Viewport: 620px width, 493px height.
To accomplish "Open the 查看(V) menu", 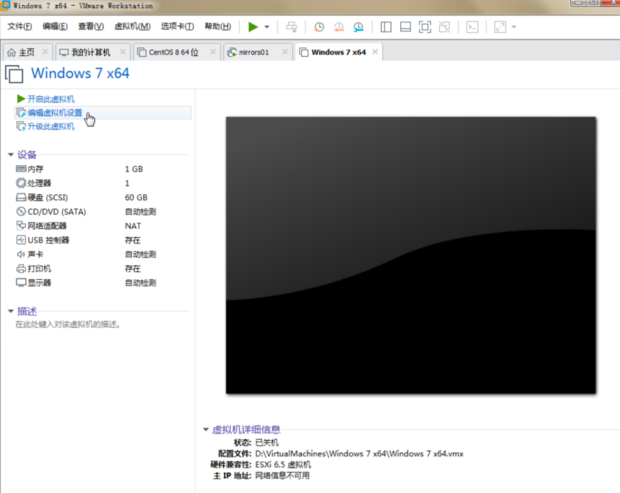I will (91, 26).
